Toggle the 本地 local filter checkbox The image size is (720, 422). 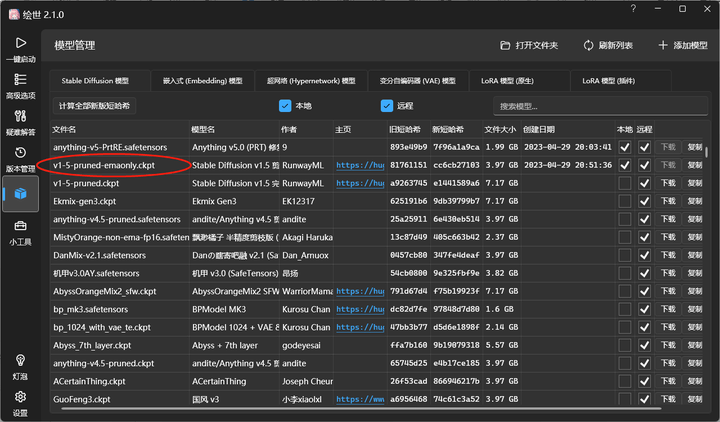point(285,106)
